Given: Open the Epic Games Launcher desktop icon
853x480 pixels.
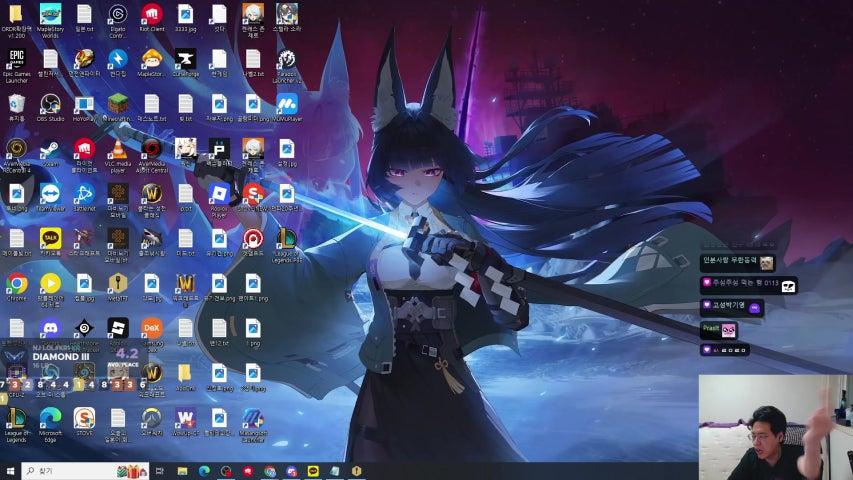Looking at the screenshot, I should point(17,59).
